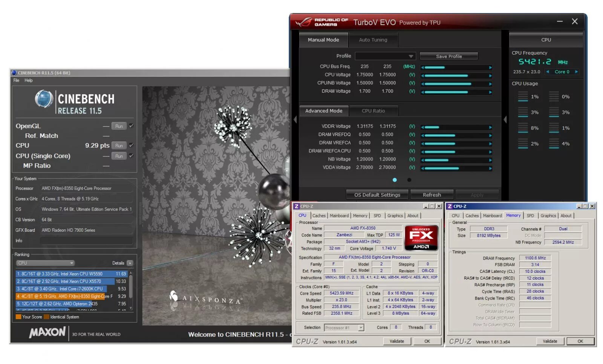Click the Info input field in Cinebench
This screenshot has width=603, height=364.
click(x=86, y=240)
